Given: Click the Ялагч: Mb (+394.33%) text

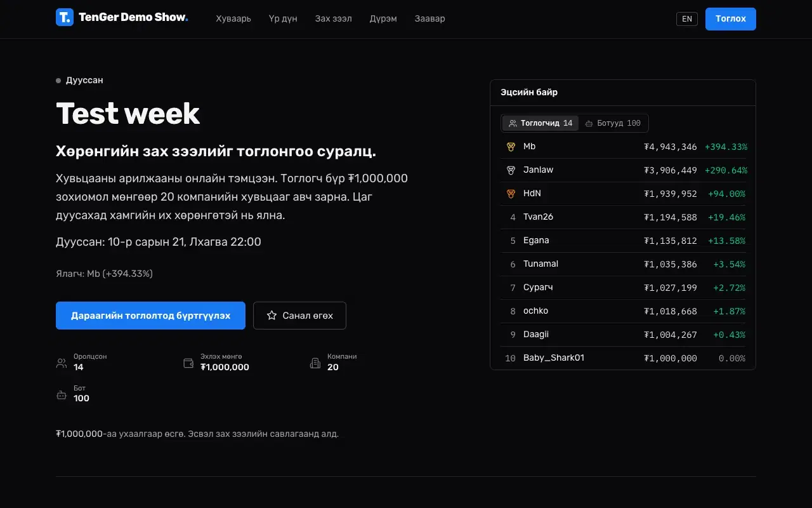Looking at the screenshot, I should [x=104, y=274].
